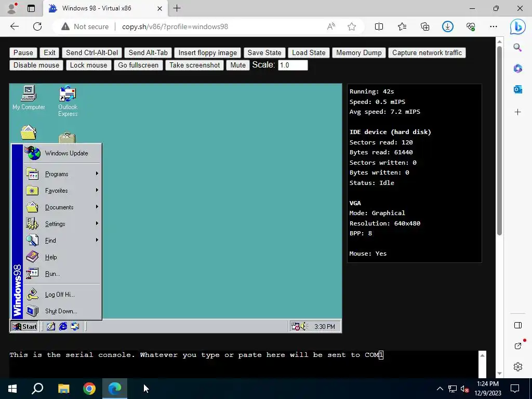Click the Settings submenu arrow
This screenshot has height=399, width=532.
[97, 223]
